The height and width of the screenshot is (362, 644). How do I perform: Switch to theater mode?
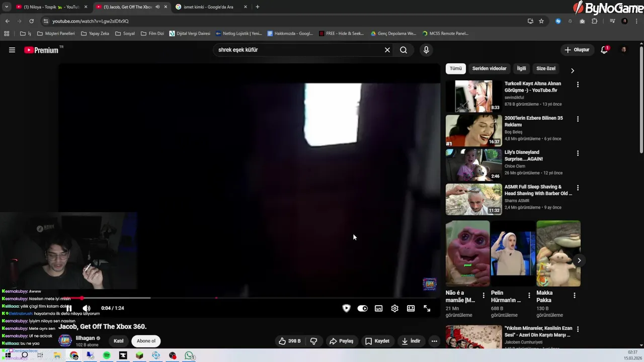point(411,308)
